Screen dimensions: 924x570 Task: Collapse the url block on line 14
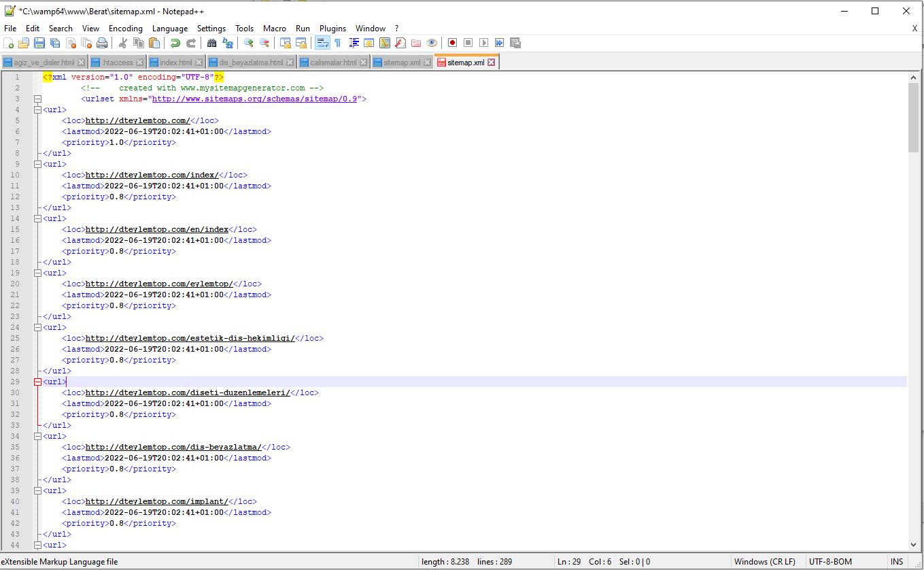point(38,218)
